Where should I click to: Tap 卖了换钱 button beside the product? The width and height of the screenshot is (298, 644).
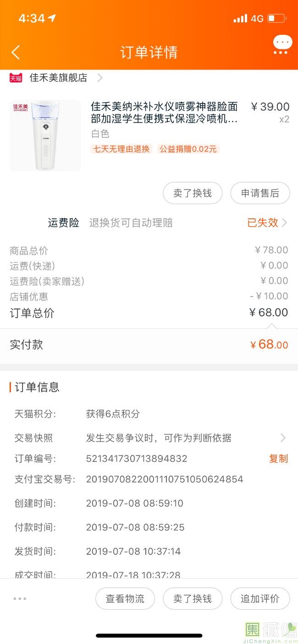click(193, 193)
